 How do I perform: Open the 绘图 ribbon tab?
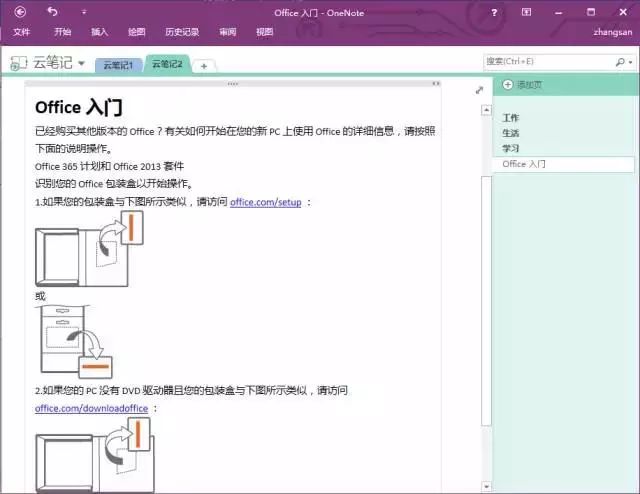pos(136,32)
